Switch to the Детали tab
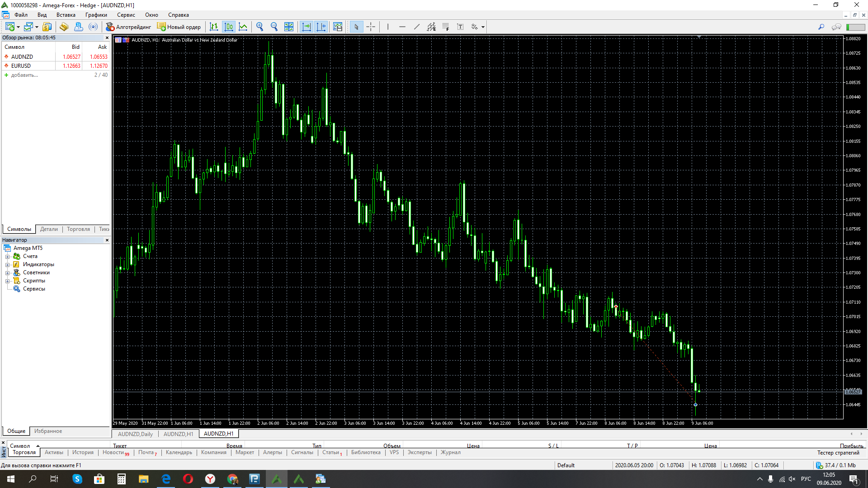This screenshot has height=488, width=868. (x=49, y=229)
